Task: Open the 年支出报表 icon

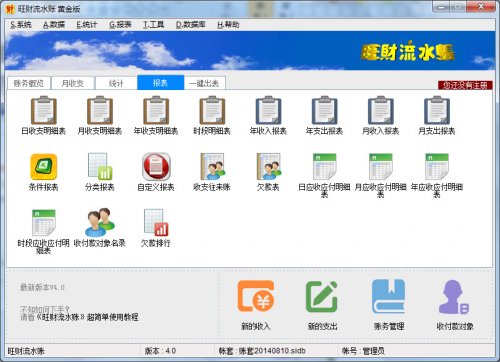Action: [x=324, y=110]
